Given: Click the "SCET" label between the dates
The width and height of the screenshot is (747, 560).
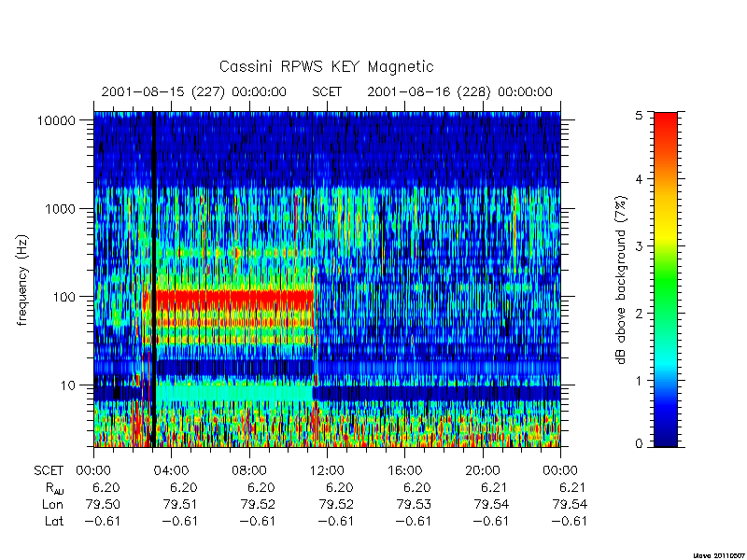Looking at the screenshot, I should [x=327, y=91].
